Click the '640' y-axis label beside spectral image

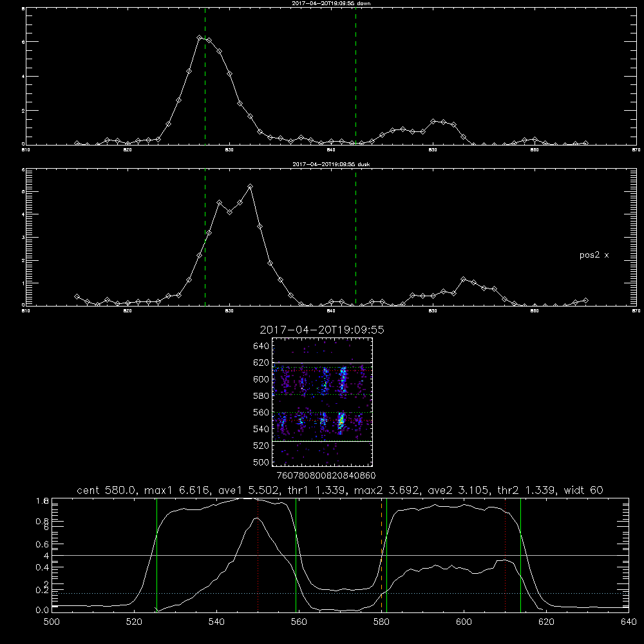click(261, 346)
